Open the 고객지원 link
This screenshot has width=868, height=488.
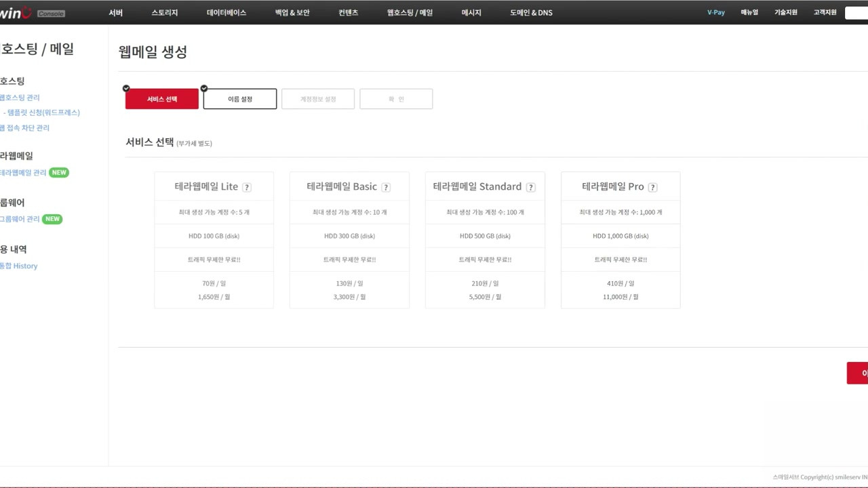(x=825, y=13)
